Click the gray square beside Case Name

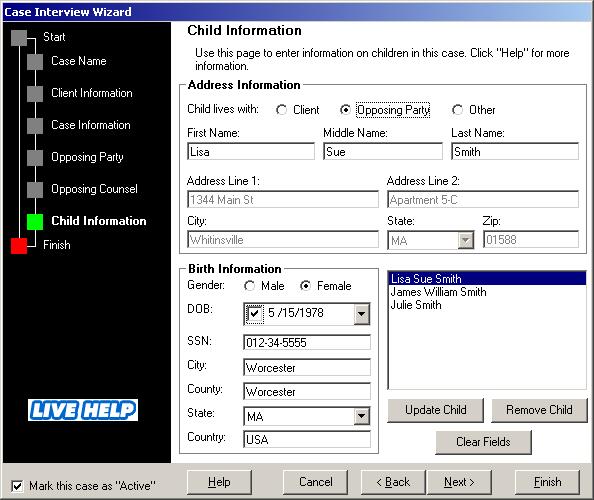point(35,62)
